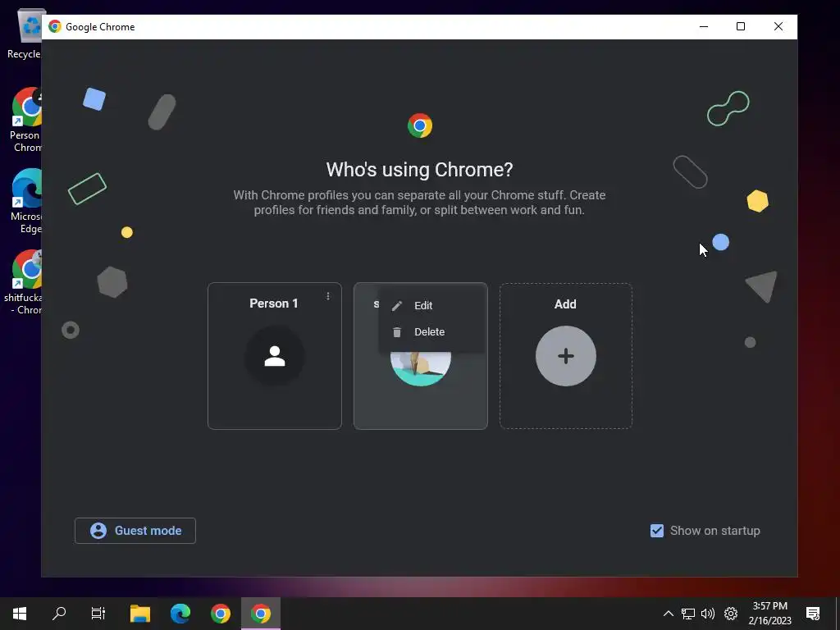Choose Delete from the profile context menu
The height and width of the screenshot is (630, 840).
[x=431, y=331]
